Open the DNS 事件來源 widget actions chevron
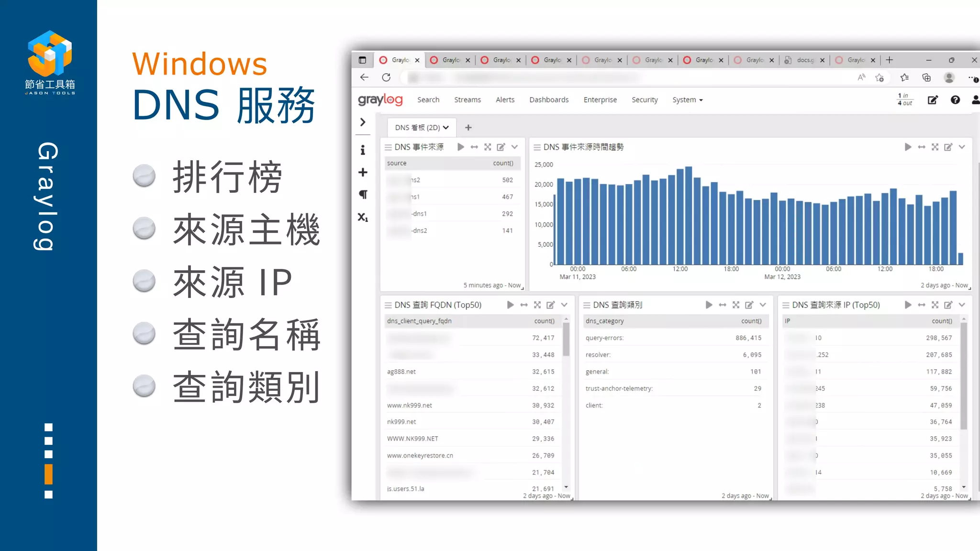 click(x=514, y=147)
